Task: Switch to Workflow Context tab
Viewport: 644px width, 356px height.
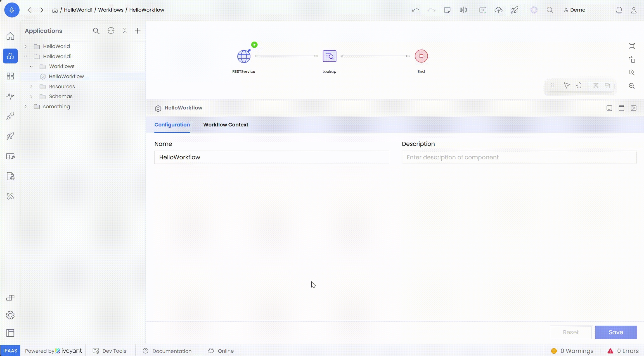Action: pyautogui.click(x=226, y=125)
